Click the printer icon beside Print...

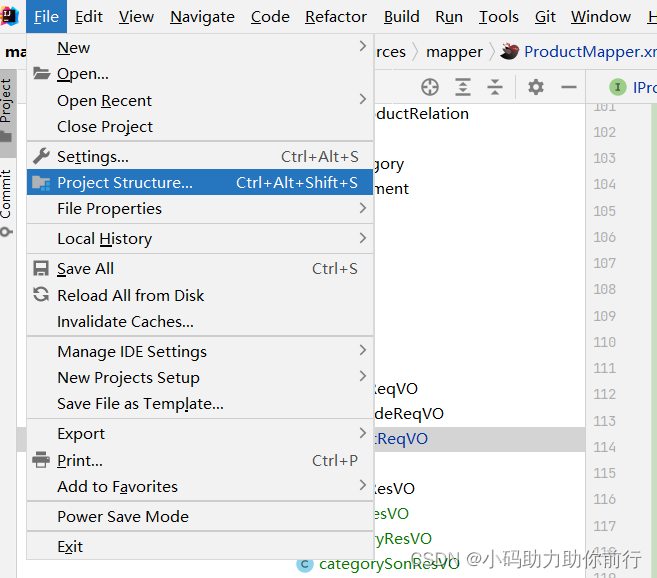(x=41, y=460)
